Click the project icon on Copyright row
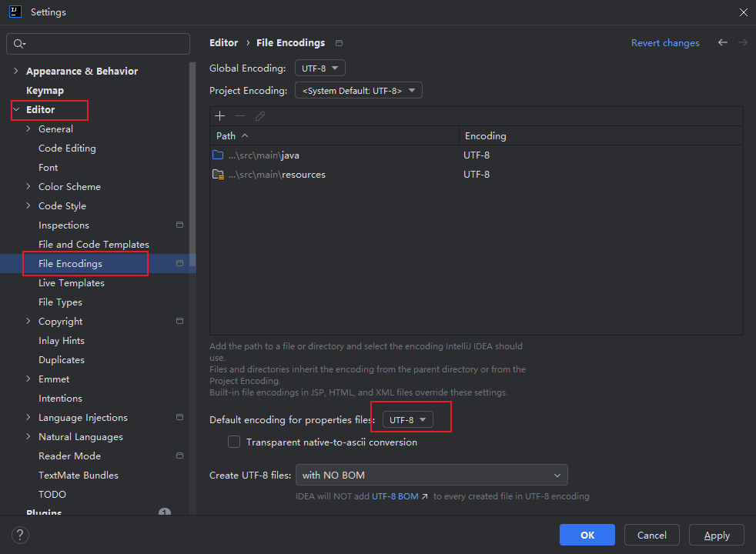 point(180,322)
